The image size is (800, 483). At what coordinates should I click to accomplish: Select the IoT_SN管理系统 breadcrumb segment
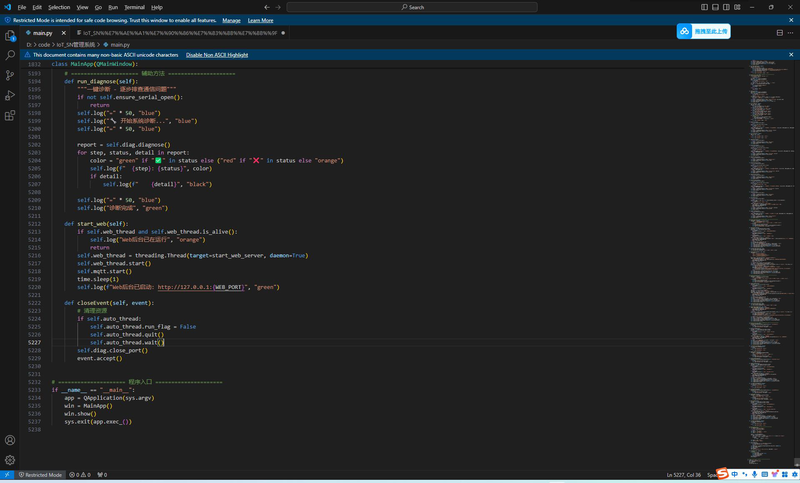(76, 45)
